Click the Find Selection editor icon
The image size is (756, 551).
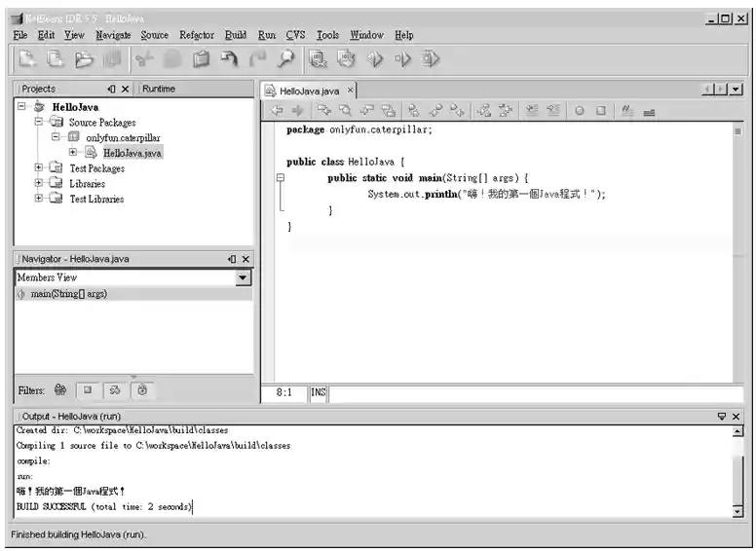tap(345, 111)
